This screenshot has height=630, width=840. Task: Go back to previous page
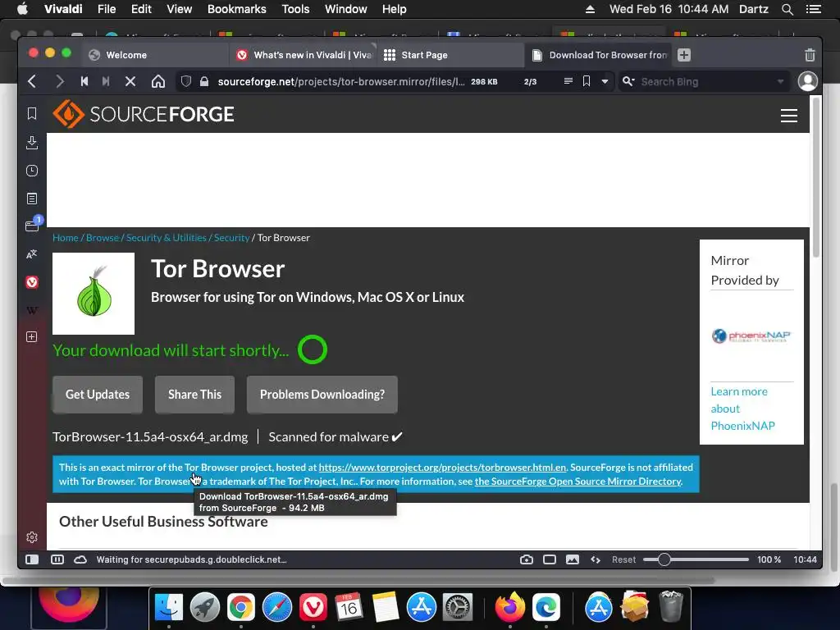[32, 81]
